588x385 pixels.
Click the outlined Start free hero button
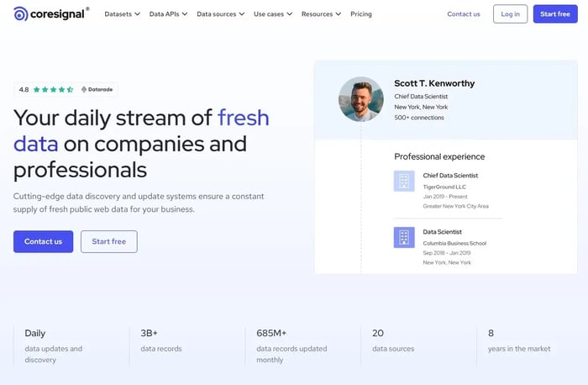tap(108, 241)
